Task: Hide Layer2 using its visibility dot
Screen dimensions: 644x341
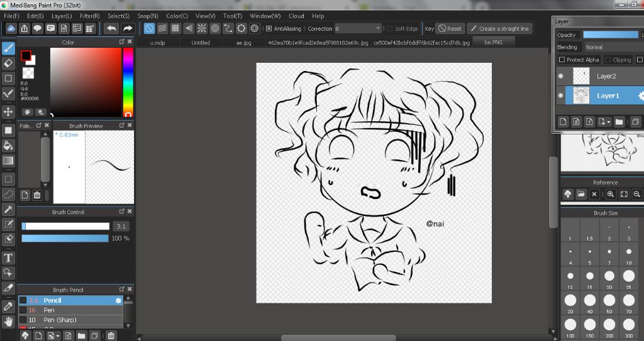Action: click(561, 76)
